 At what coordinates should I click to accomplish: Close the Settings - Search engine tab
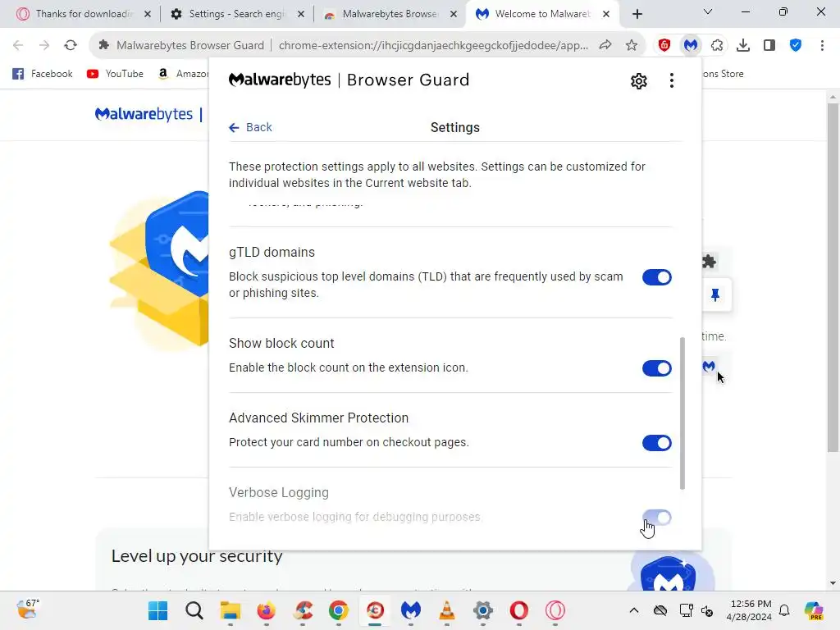click(x=301, y=14)
